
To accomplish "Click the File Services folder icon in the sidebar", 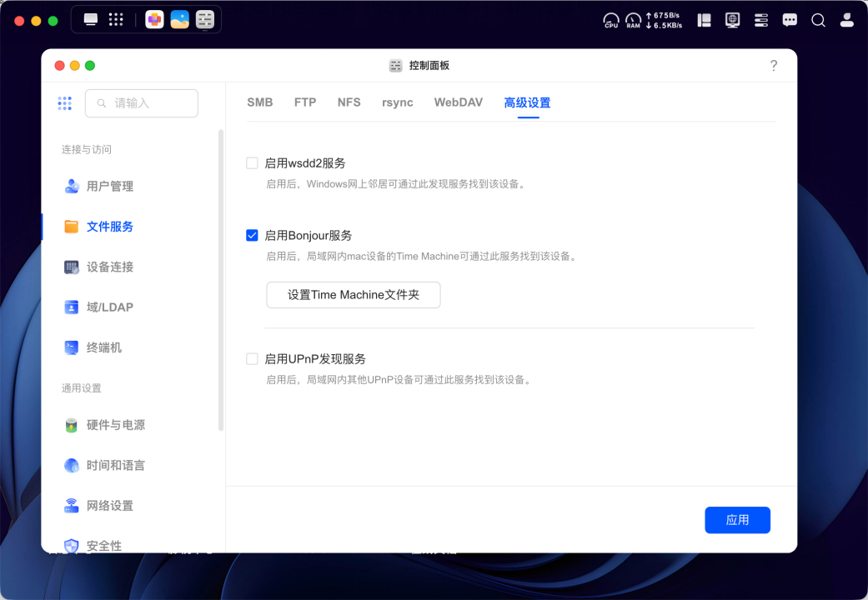I will coord(72,227).
